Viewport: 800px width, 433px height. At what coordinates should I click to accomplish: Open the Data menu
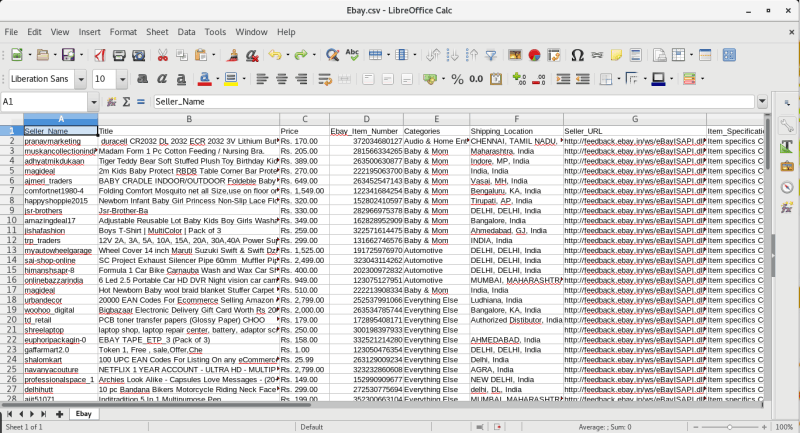(x=187, y=31)
